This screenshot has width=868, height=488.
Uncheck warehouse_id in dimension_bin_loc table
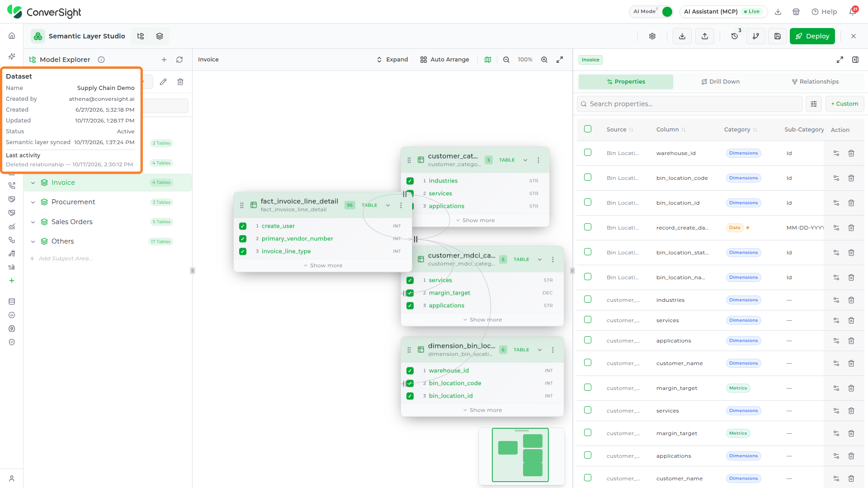pyautogui.click(x=410, y=371)
